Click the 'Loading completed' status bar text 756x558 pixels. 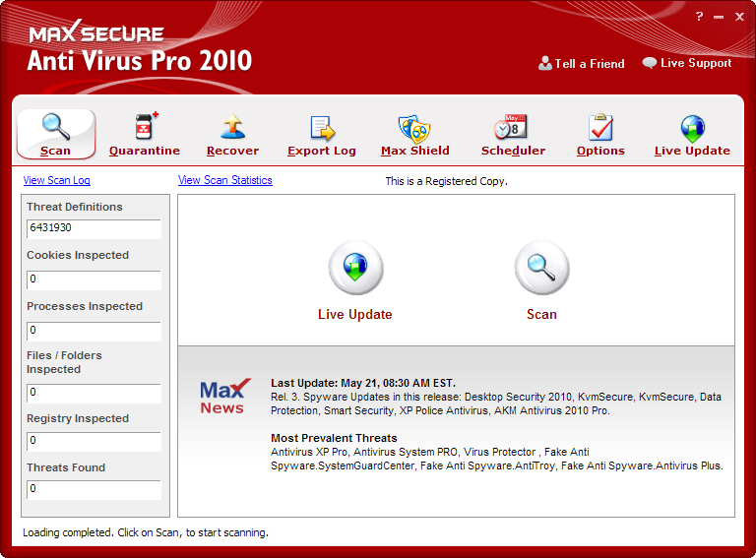click(x=145, y=532)
